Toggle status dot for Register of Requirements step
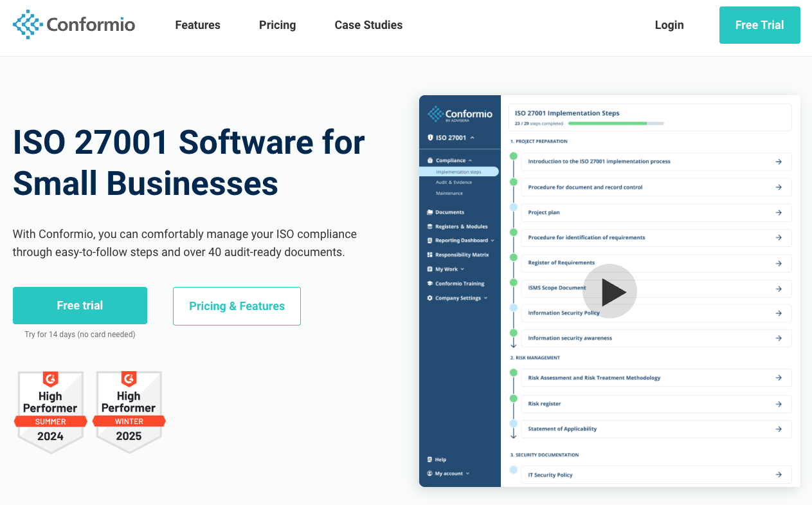 [x=513, y=257]
